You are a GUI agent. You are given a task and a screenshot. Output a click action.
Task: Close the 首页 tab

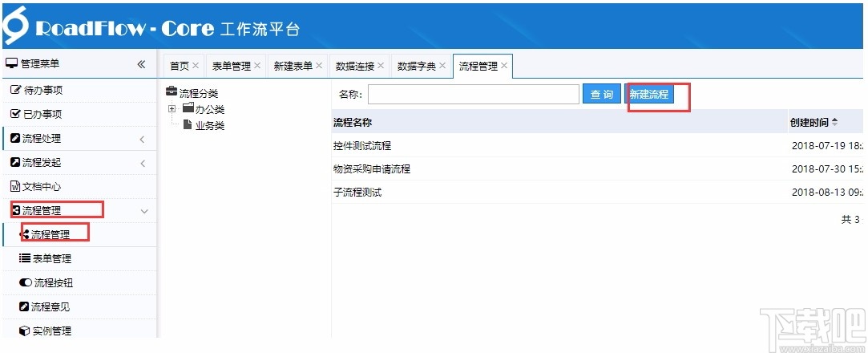(x=196, y=66)
